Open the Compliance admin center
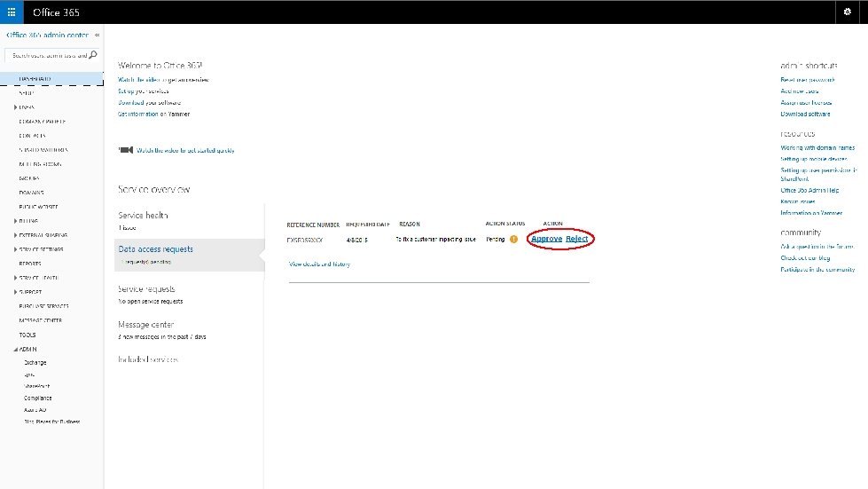 click(x=37, y=398)
